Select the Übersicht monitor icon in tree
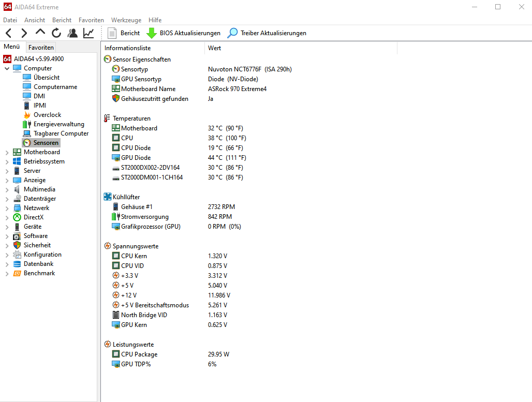 (27, 77)
